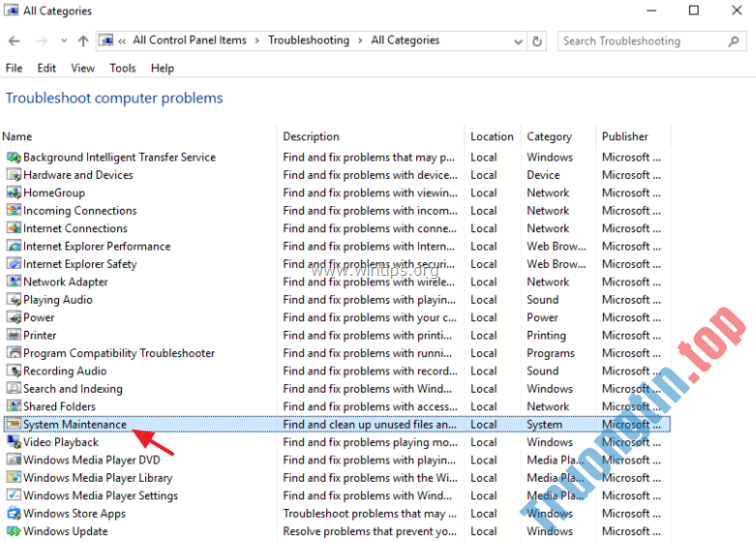The image size is (756, 542).
Task: Open Program Compatibility Troubleshooter
Action: pos(118,353)
